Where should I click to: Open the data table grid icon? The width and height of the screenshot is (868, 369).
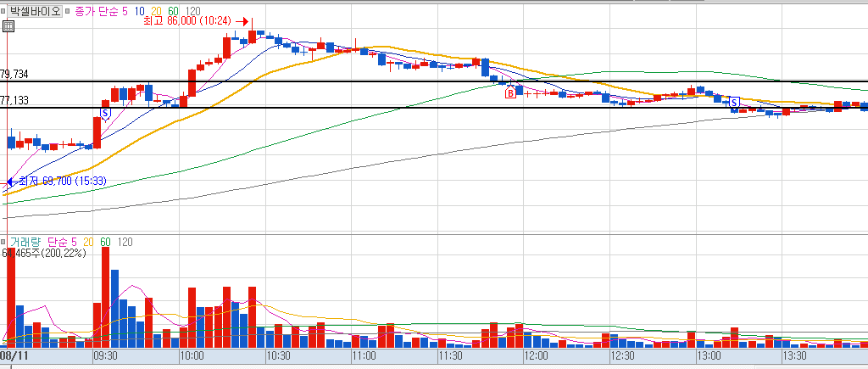click(8, 25)
